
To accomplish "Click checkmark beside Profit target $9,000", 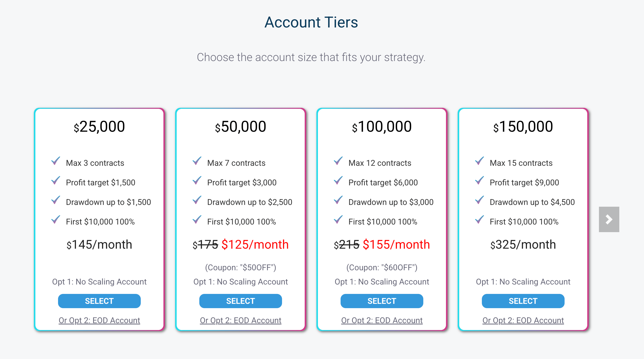I will pyautogui.click(x=480, y=181).
